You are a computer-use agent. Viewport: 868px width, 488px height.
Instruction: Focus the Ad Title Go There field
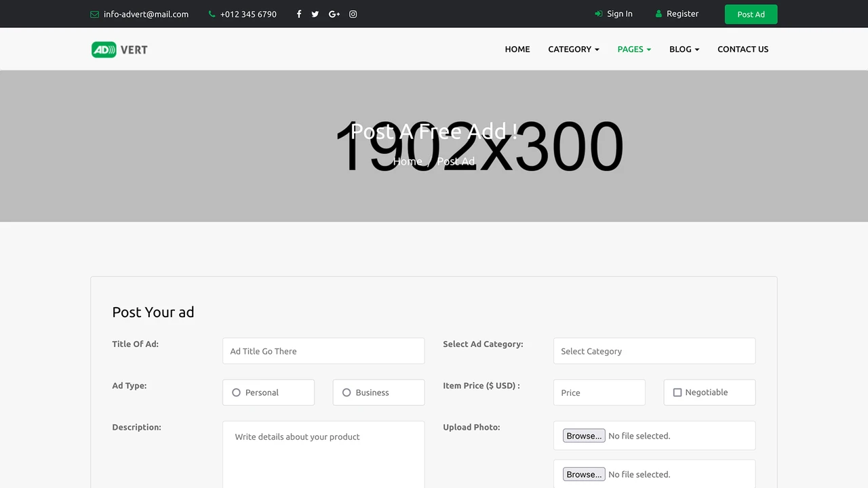pyautogui.click(x=323, y=351)
